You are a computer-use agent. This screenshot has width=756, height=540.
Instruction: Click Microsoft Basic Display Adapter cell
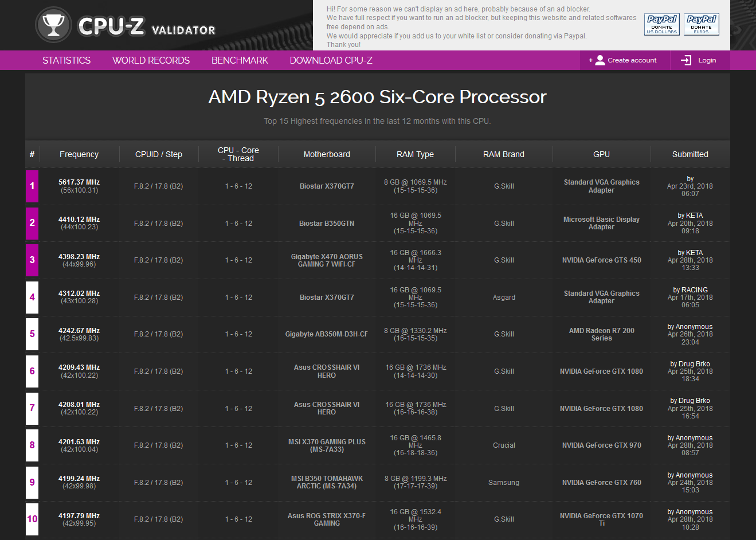[x=601, y=223]
